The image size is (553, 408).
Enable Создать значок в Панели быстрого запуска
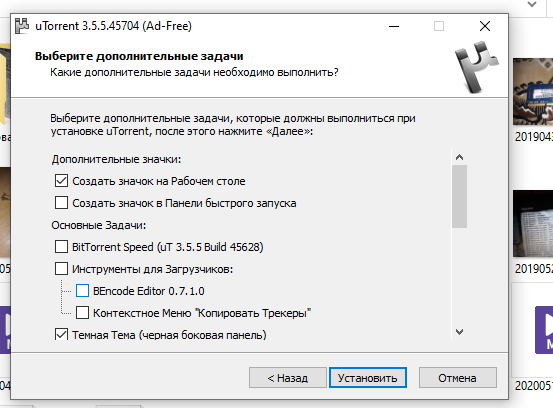pos(61,203)
